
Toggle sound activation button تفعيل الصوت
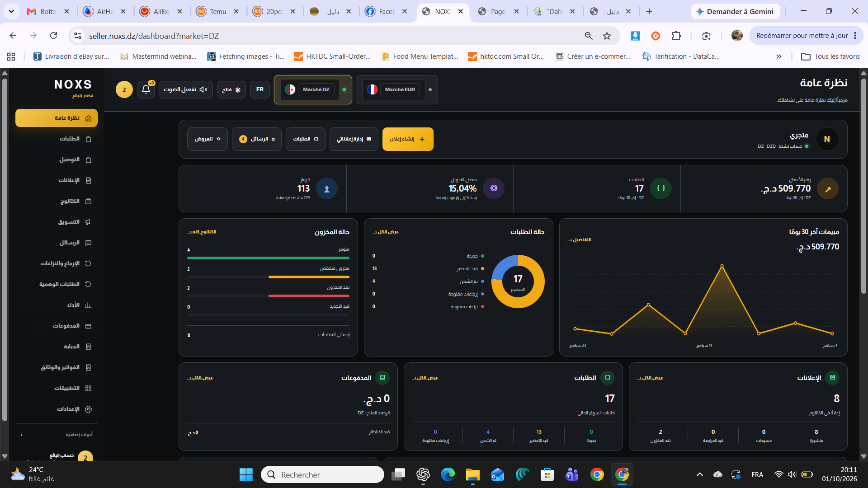(186, 89)
